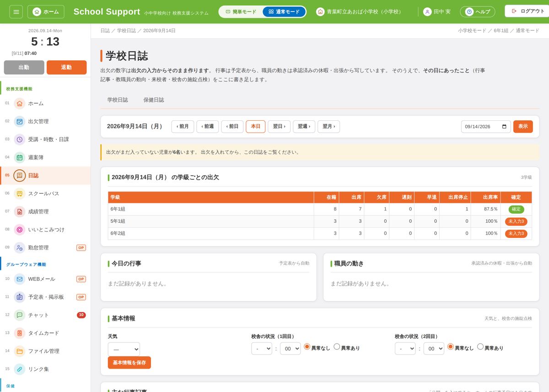
Task: Switch to 通常モード
Action: pyautogui.click(x=284, y=12)
